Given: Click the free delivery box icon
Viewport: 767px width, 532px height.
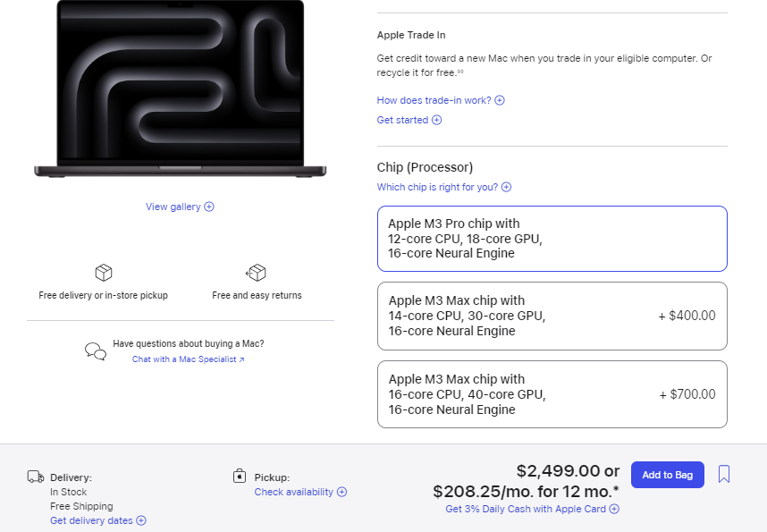Looking at the screenshot, I should point(104,273).
